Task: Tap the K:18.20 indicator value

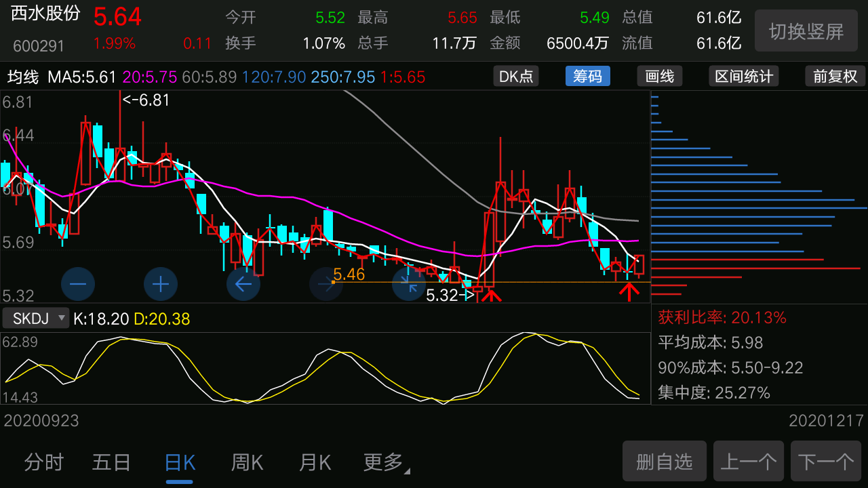Action: pyautogui.click(x=102, y=319)
